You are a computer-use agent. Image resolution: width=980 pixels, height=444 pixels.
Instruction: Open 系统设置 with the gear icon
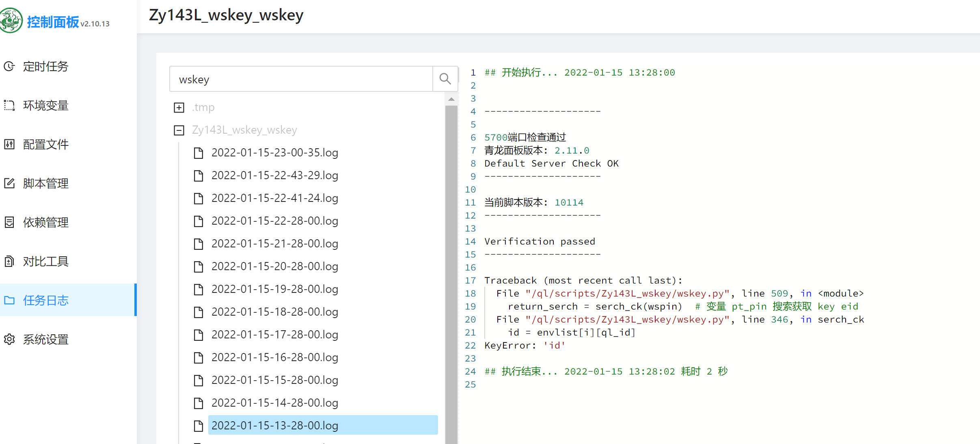pyautogui.click(x=9, y=340)
